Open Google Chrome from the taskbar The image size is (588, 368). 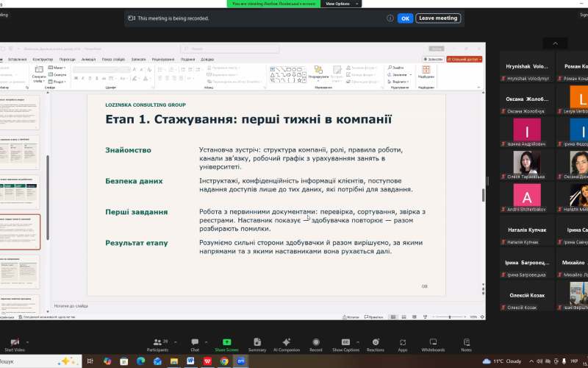point(224,361)
